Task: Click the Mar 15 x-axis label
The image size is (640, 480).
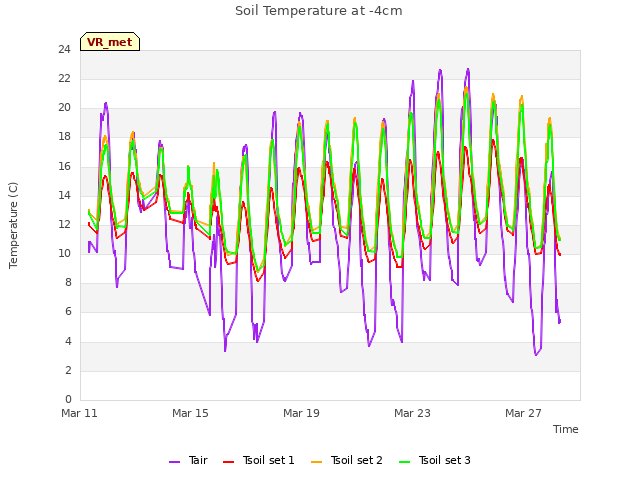Action: tap(190, 413)
